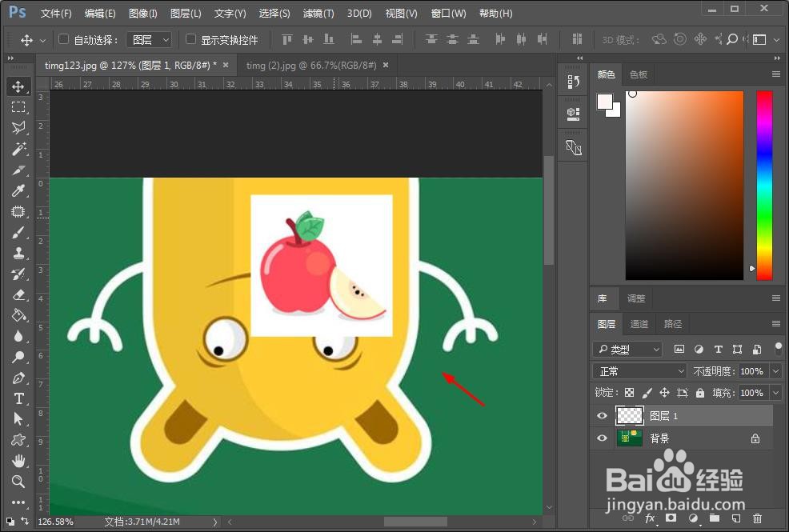Open the layer style fx menu
The height and width of the screenshot is (532, 789).
click(x=650, y=518)
